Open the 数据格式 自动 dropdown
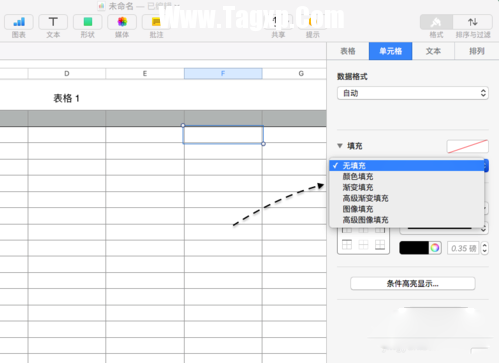The image size is (500, 363). pyautogui.click(x=413, y=93)
